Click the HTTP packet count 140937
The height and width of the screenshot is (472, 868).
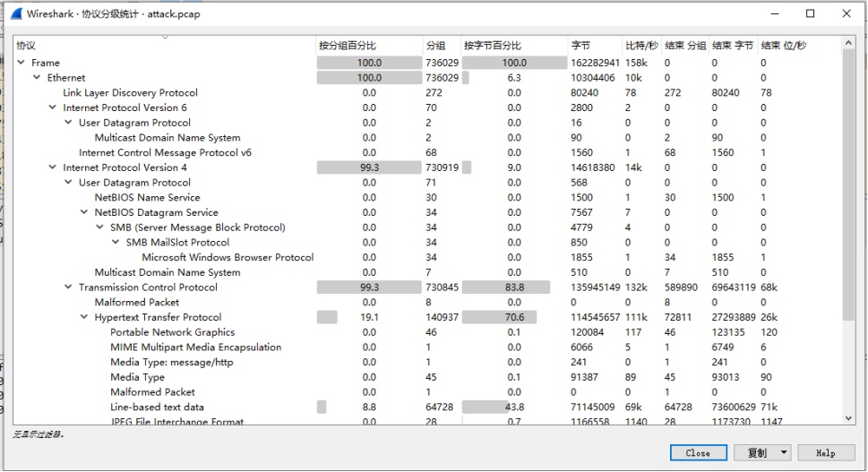(x=442, y=316)
